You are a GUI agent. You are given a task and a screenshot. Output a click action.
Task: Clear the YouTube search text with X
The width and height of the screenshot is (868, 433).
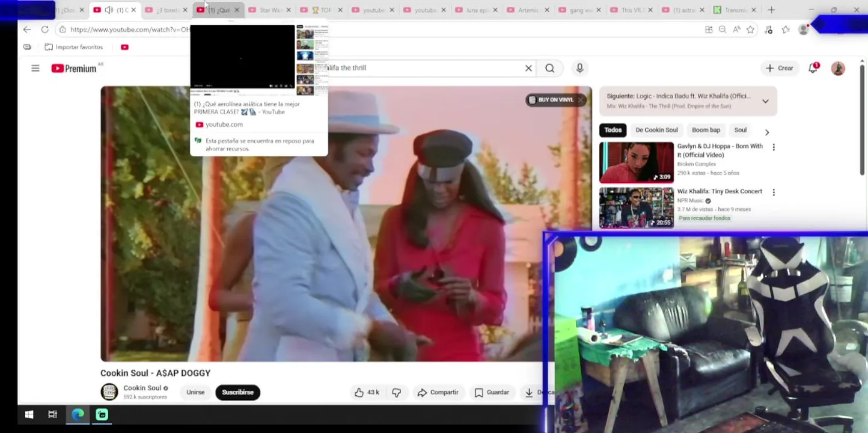[x=528, y=69]
